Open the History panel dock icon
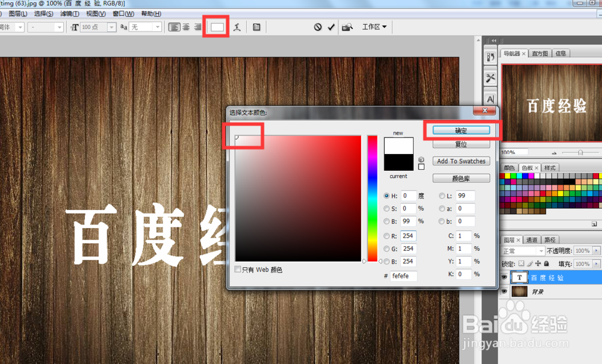The image size is (602, 364). click(490, 57)
